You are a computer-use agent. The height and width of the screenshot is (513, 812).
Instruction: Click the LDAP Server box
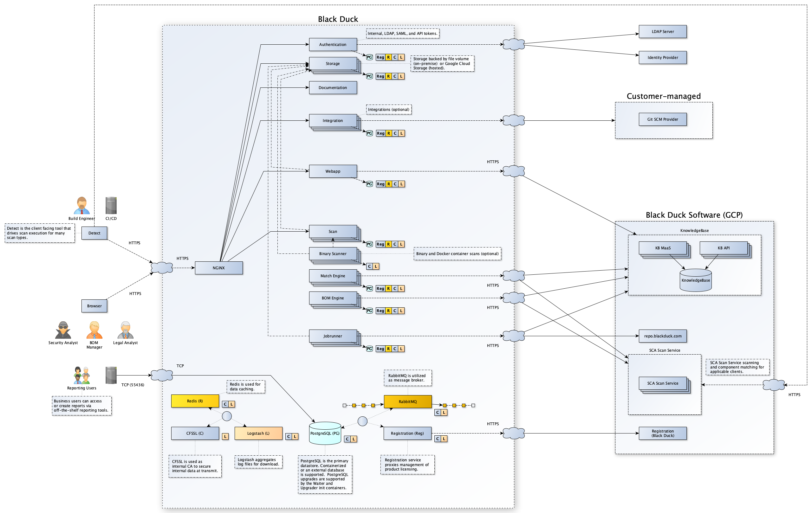point(662,32)
